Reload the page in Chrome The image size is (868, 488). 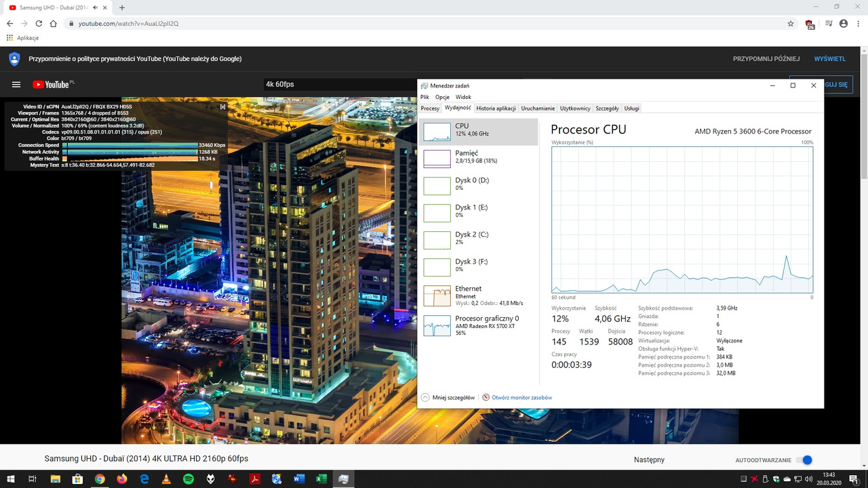coord(39,23)
